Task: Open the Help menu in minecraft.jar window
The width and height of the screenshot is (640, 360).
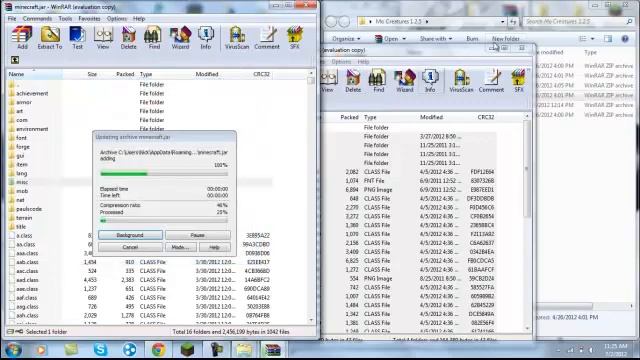Action: pos(139,18)
